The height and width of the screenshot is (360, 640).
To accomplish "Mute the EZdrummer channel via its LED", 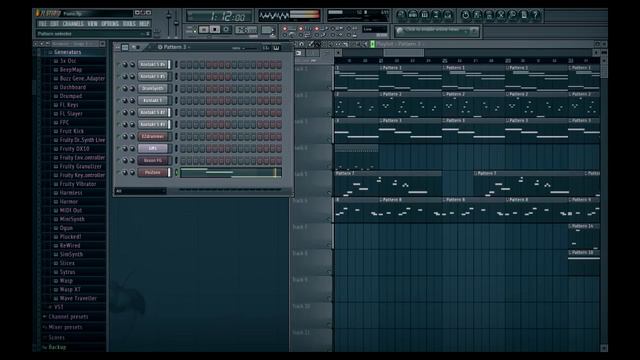I will [x=119, y=136].
